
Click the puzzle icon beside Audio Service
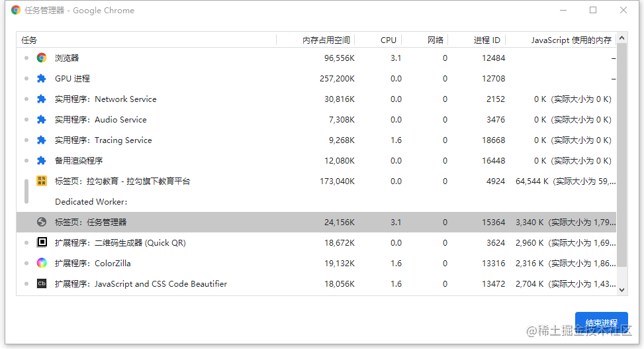tap(42, 120)
